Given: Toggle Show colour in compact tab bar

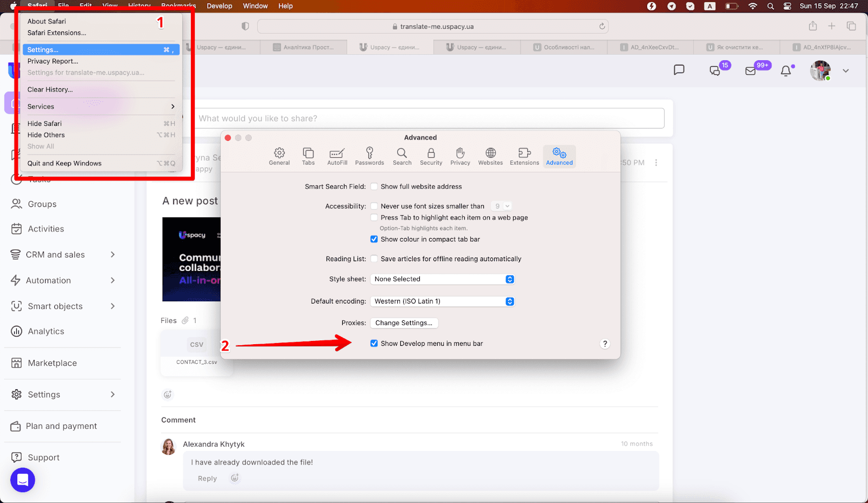Looking at the screenshot, I should (374, 239).
